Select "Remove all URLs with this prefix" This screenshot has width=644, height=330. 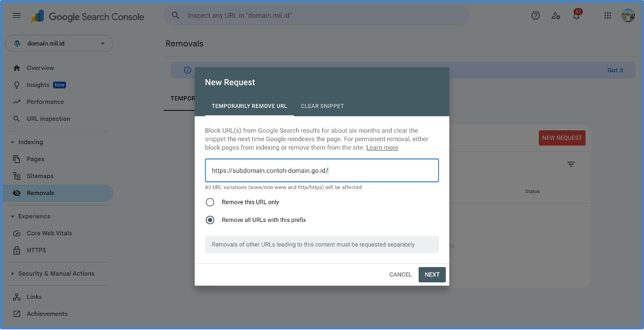210,220
